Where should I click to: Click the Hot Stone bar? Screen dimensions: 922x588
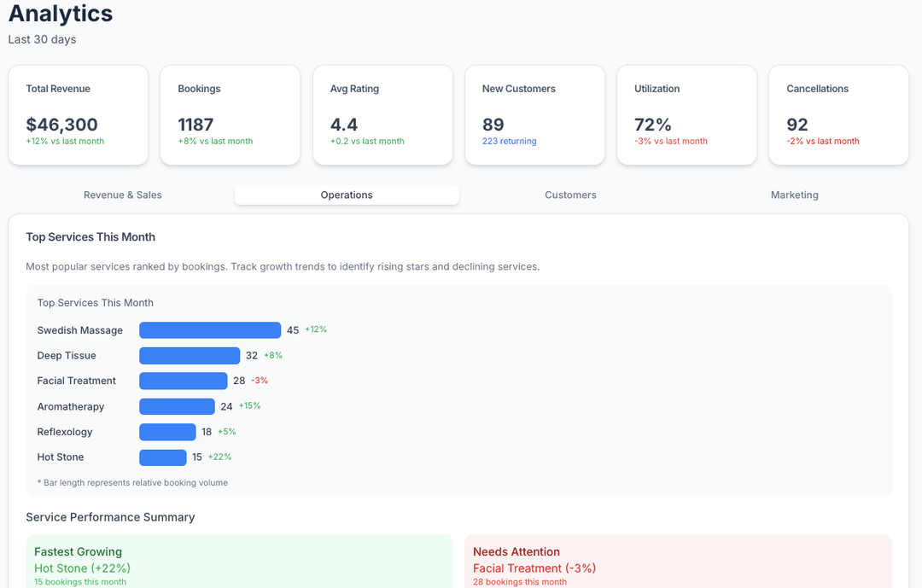163,457
